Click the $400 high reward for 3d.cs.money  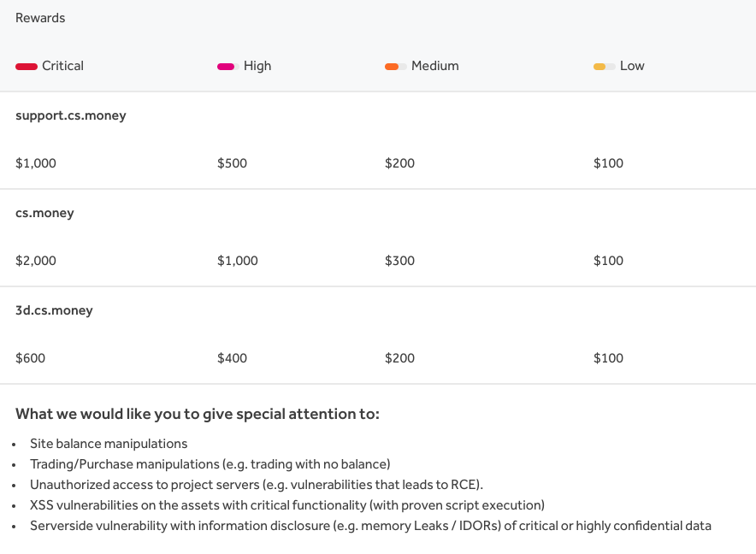(232, 358)
